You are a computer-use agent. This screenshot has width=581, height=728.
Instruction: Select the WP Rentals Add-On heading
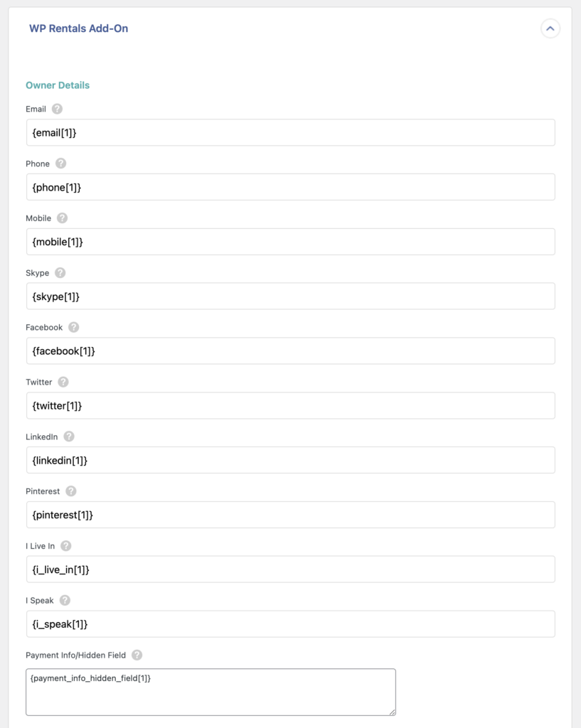coord(78,28)
